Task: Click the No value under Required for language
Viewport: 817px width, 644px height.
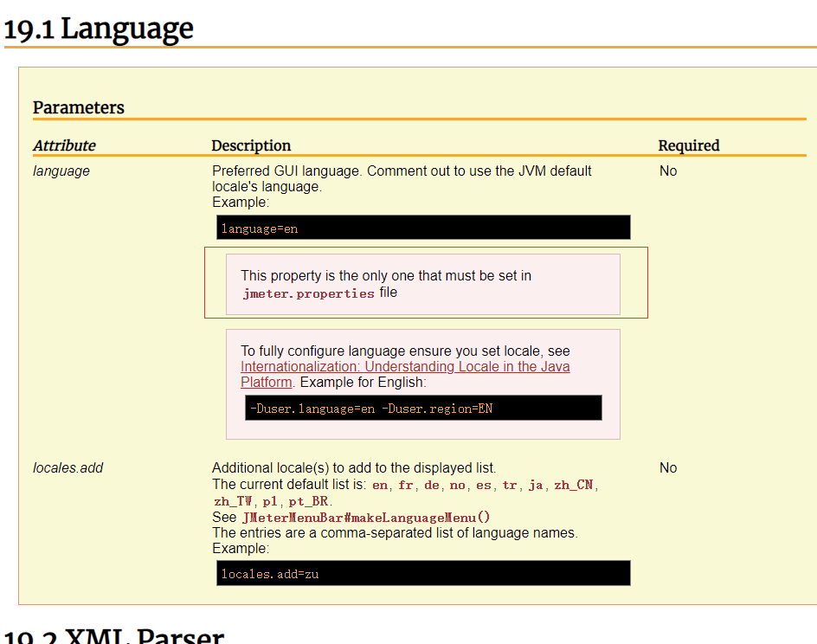Action: [x=667, y=171]
